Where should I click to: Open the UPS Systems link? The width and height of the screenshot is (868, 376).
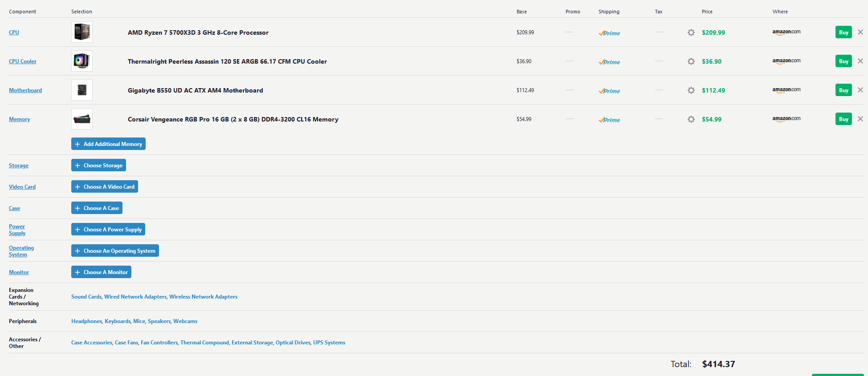pos(329,343)
